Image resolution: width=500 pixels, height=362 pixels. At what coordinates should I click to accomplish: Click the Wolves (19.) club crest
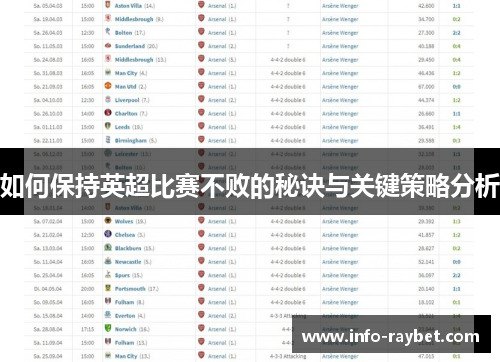click(x=108, y=221)
